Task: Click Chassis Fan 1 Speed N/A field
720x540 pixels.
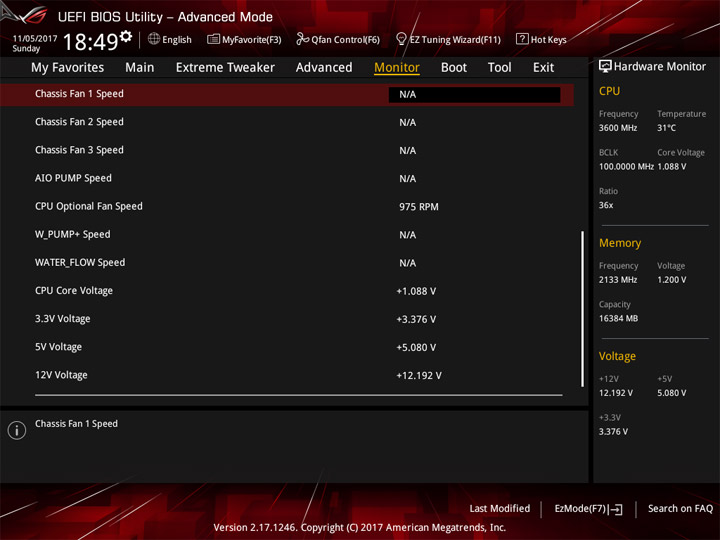Action: [x=474, y=95]
